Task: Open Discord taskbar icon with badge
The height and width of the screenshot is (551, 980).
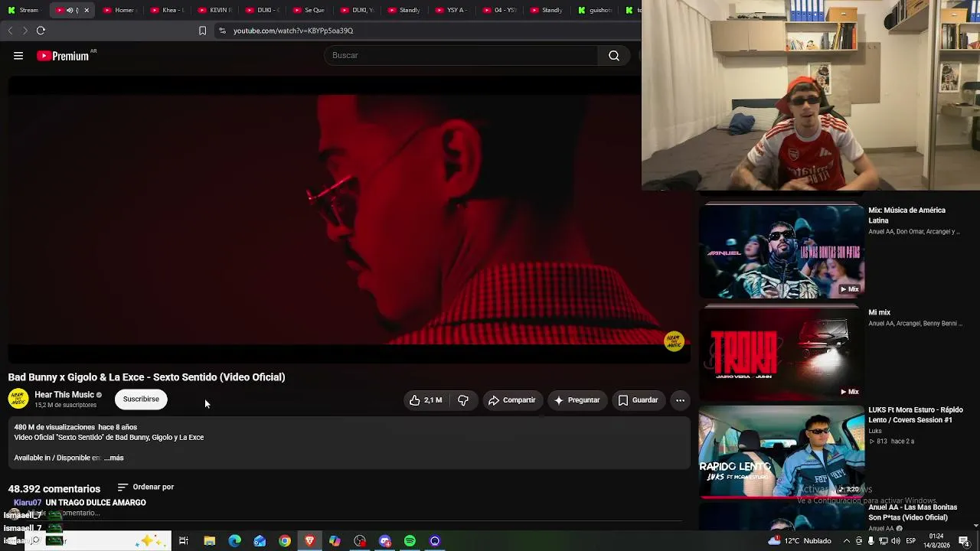Action: click(x=385, y=541)
